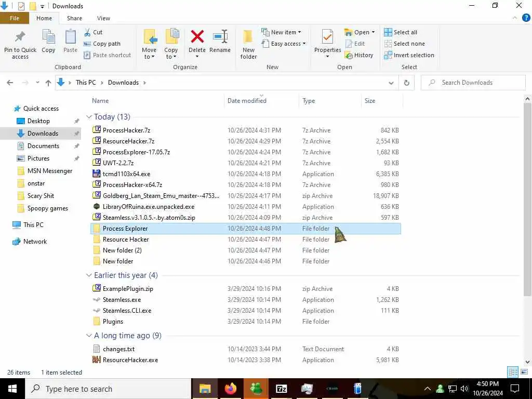Viewport: 532px width, 399px height.
Task: Open Firefox from the taskbar
Action: [230, 389]
